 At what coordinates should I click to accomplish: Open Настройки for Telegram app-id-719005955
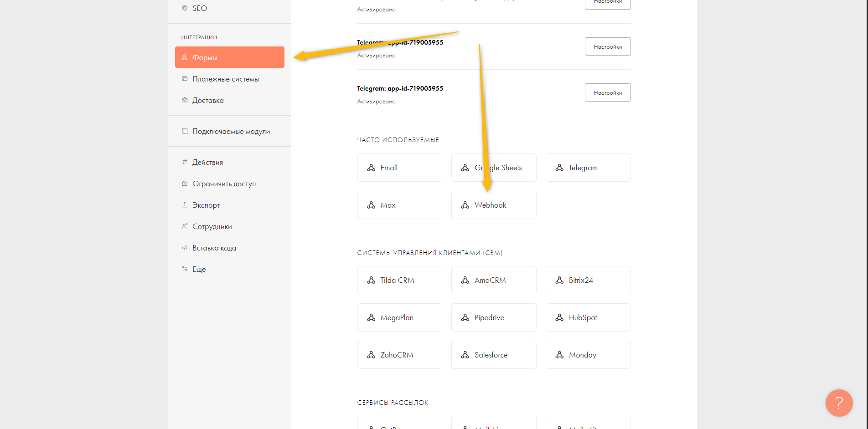point(608,92)
